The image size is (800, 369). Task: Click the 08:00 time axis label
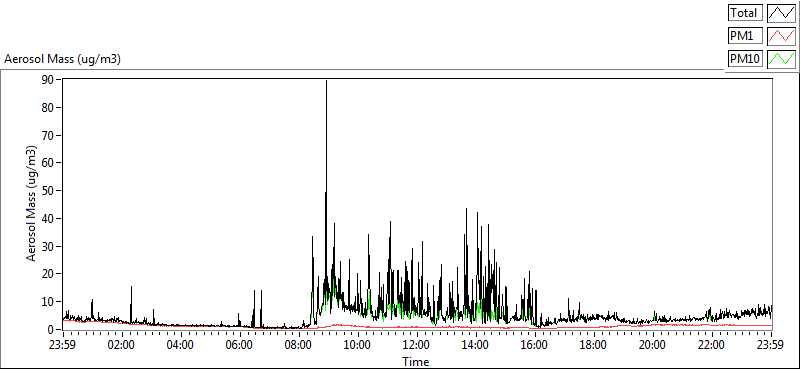[299, 344]
